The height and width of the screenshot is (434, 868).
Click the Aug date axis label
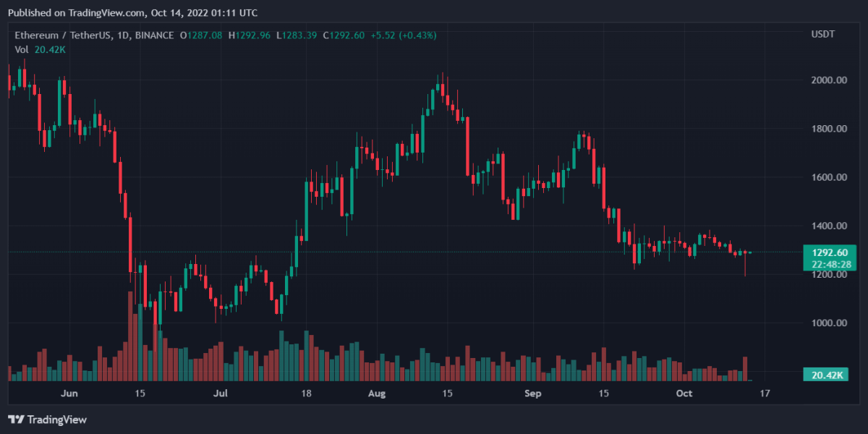pyautogui.click(x=376, y=393)
